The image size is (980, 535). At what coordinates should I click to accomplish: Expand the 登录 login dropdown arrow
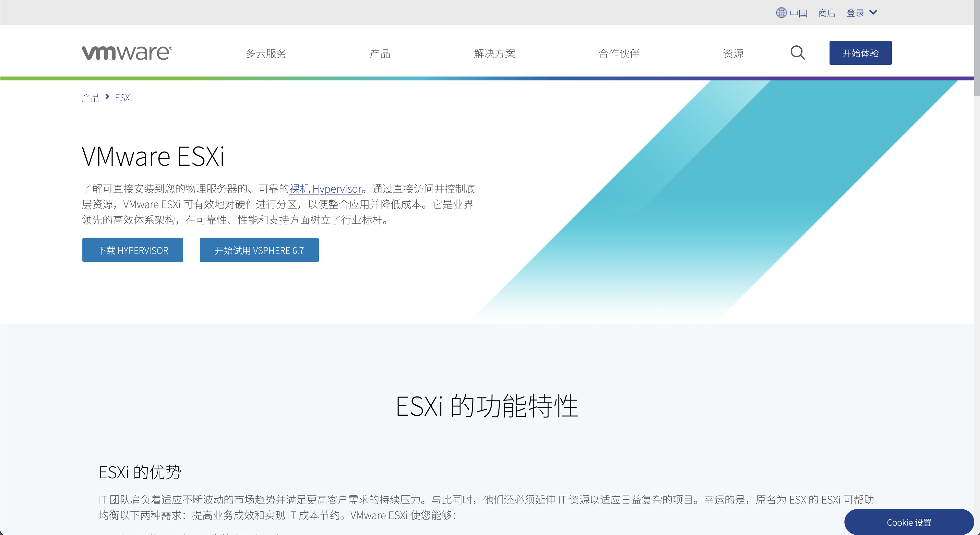point(874,13)
